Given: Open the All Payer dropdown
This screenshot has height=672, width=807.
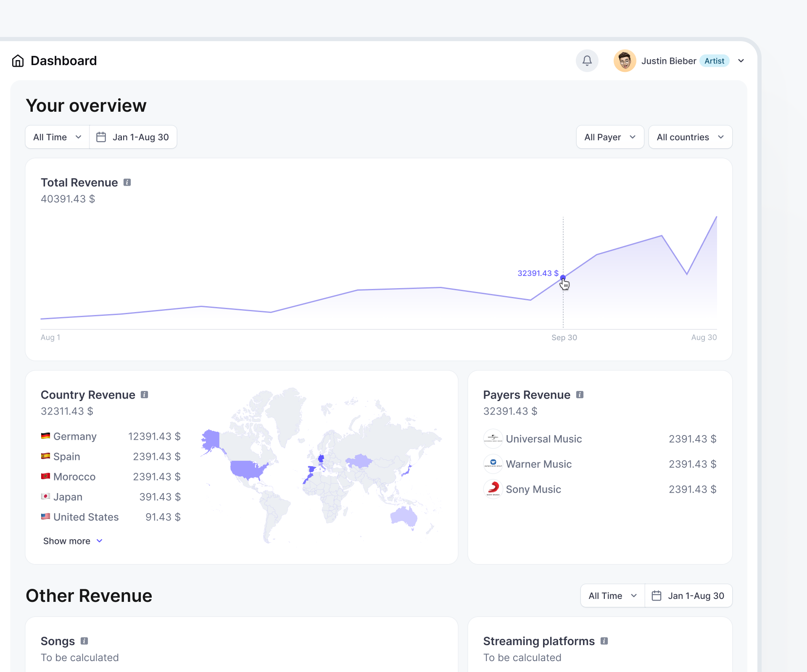Looking at the screenshot, I should 610,137.
